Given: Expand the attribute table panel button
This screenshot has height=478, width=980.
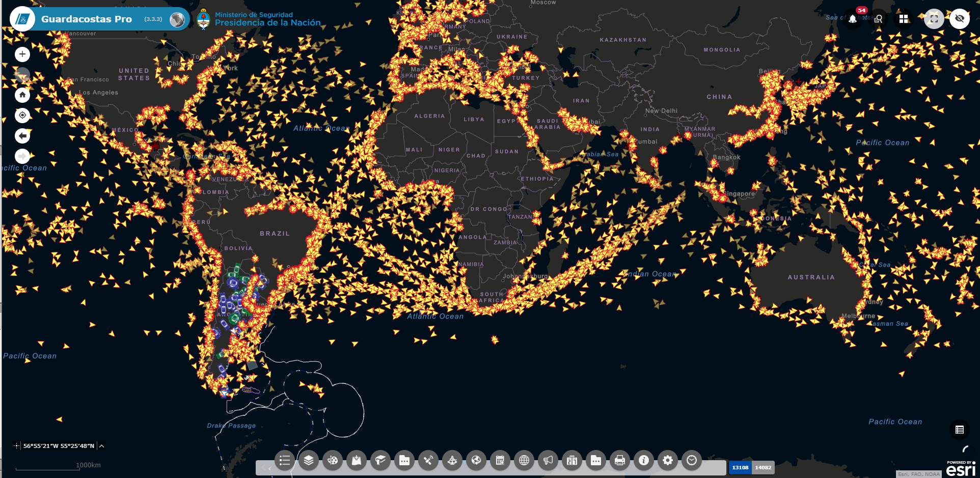Looking at the screenshot, I should click(959, 430).
